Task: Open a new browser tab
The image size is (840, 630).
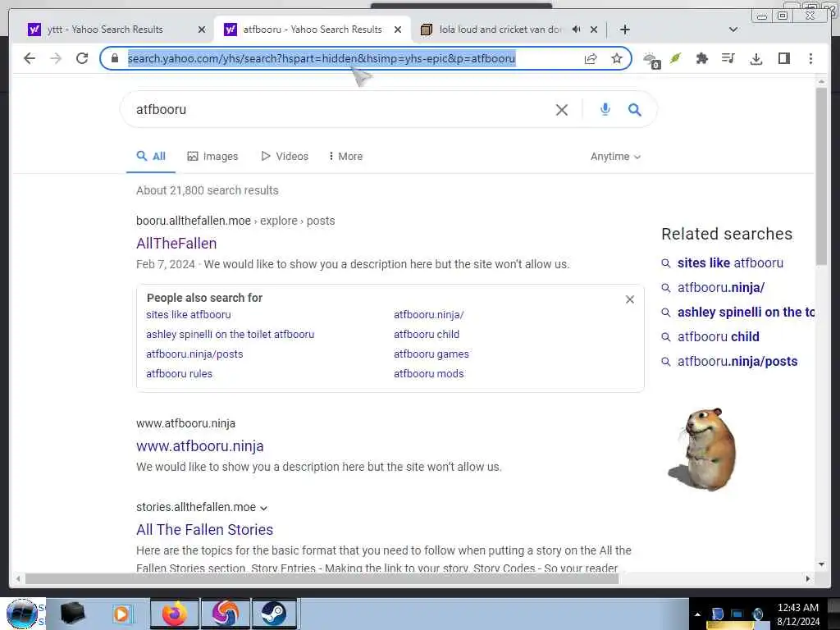Action: click(x=624, y=30)
